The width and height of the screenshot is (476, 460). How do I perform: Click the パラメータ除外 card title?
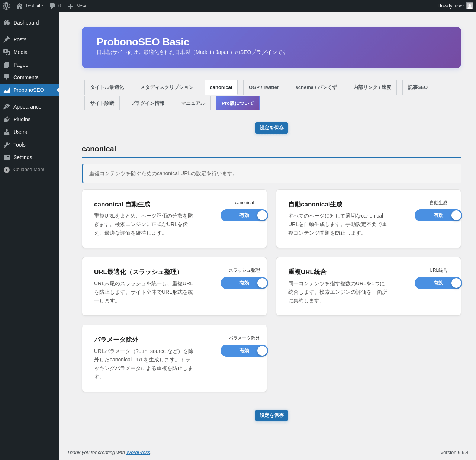tap(116, 340)
